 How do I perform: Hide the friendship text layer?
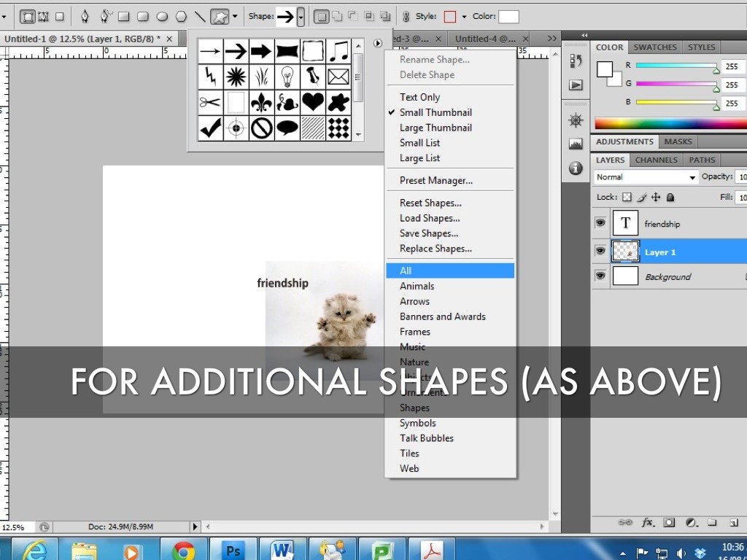click(x=600, y=223)
